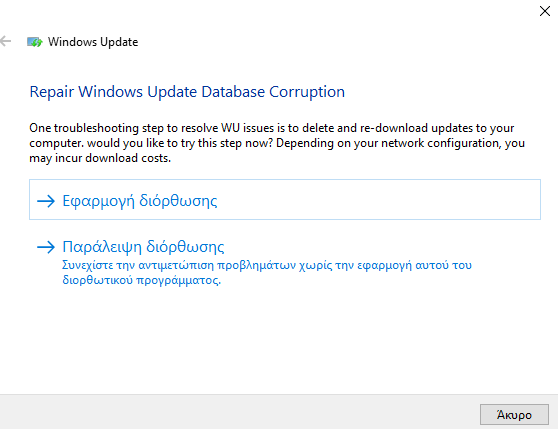Click the Windows Update troubleshooter icon
The height and width of the screenshot is (429, 558).
tap(35, 42)
